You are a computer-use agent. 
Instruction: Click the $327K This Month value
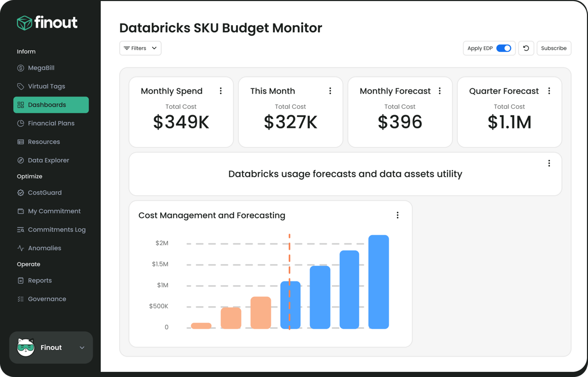290,122
